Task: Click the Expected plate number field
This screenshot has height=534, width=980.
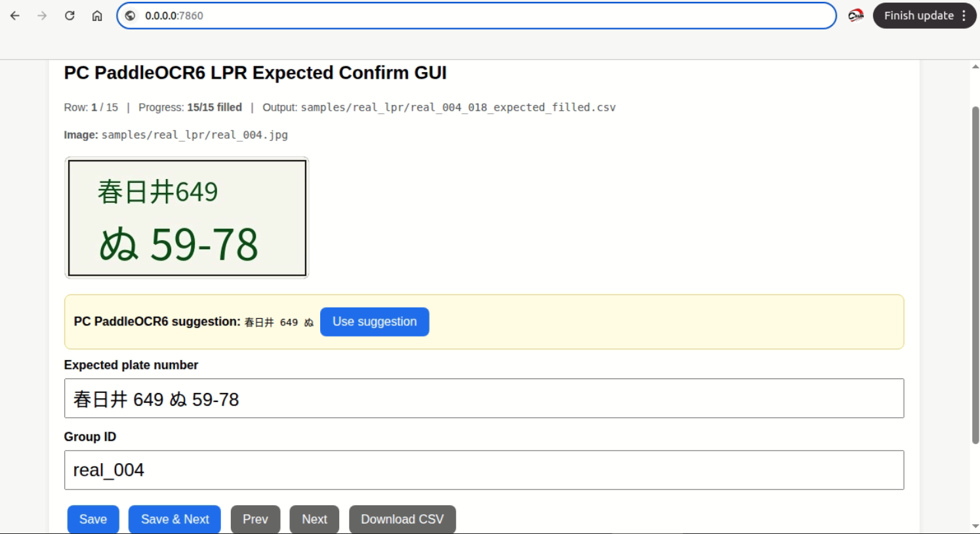Action: pos(484,398)
